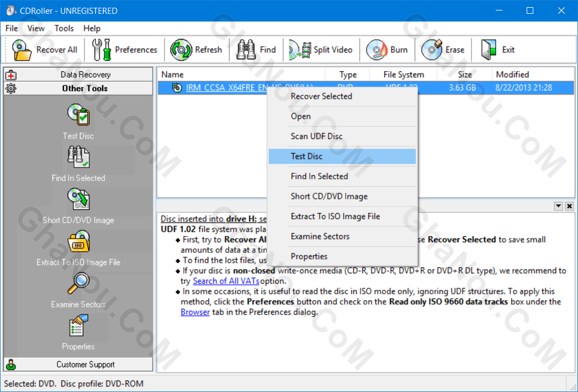Image resolution: width=578 pixels, height=392 pixels.
Task: Open the View menu
Action: point(36,28)
